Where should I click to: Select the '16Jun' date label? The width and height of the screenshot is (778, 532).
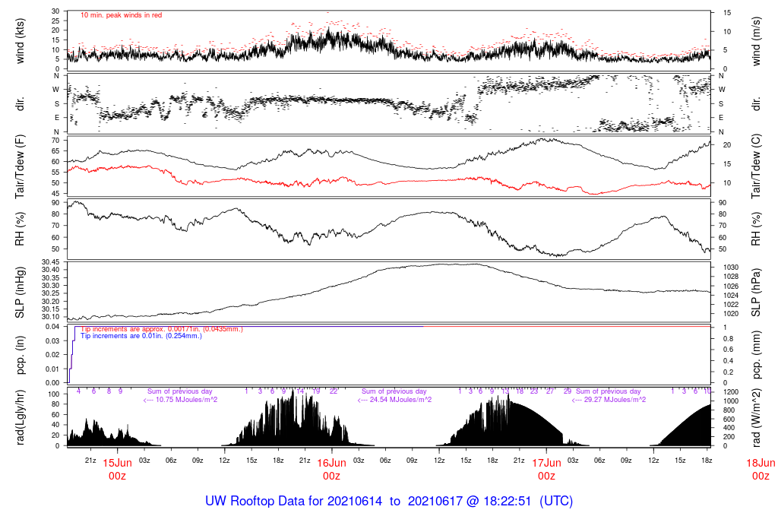331,463
